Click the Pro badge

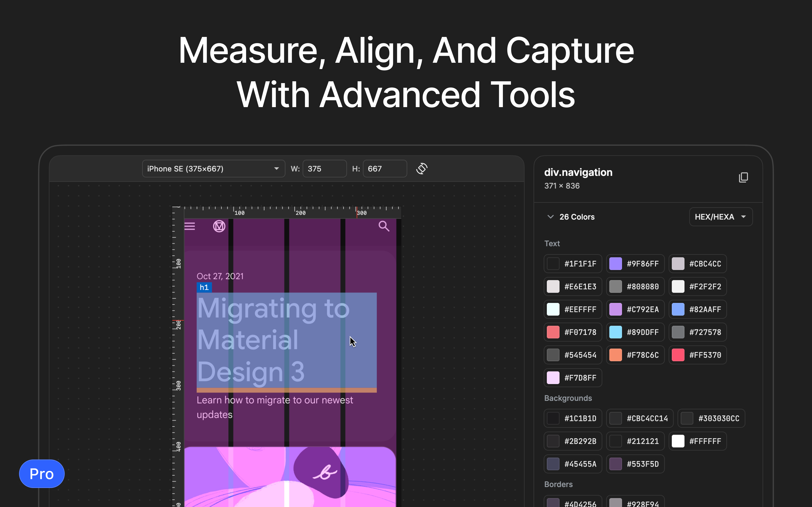42,474
